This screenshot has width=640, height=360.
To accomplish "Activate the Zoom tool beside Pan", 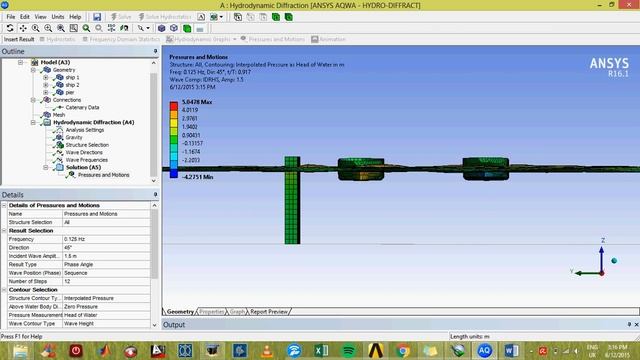I will coord(36,28).
